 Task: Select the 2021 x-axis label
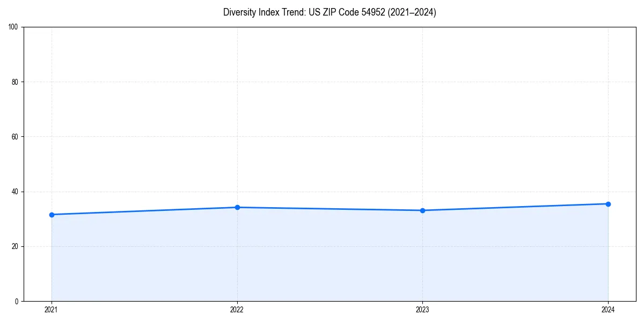[x=51, y=310]
